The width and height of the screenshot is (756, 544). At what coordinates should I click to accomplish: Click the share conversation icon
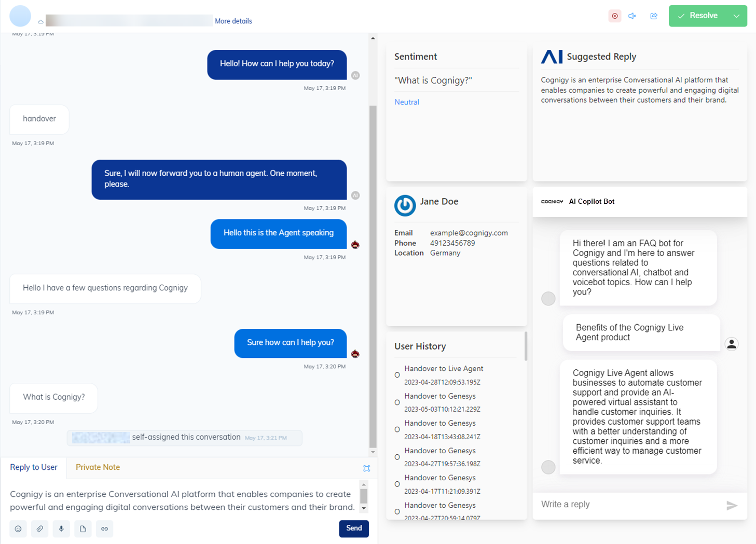point(654,16)
